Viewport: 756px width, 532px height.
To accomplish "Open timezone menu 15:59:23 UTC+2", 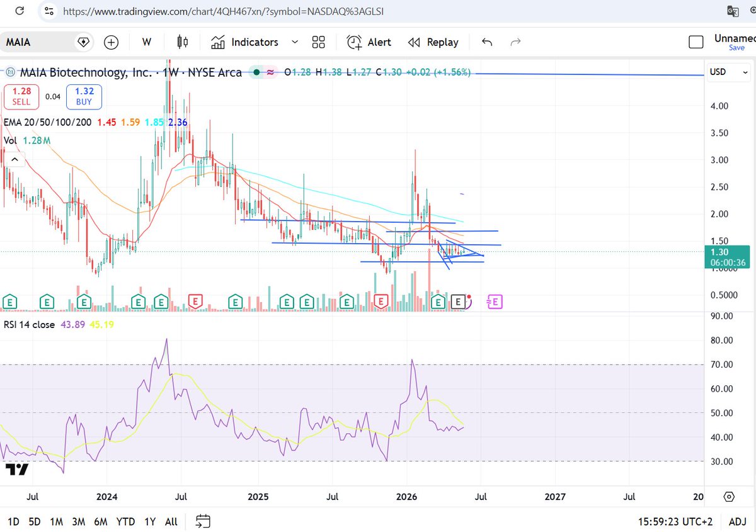I will (x=677, y=521).
